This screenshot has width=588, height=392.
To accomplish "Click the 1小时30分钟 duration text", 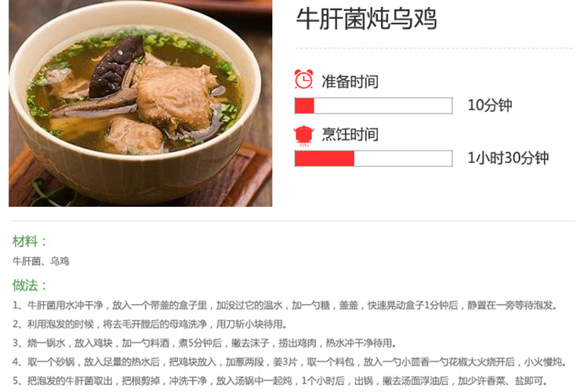I will pos(508,158).
